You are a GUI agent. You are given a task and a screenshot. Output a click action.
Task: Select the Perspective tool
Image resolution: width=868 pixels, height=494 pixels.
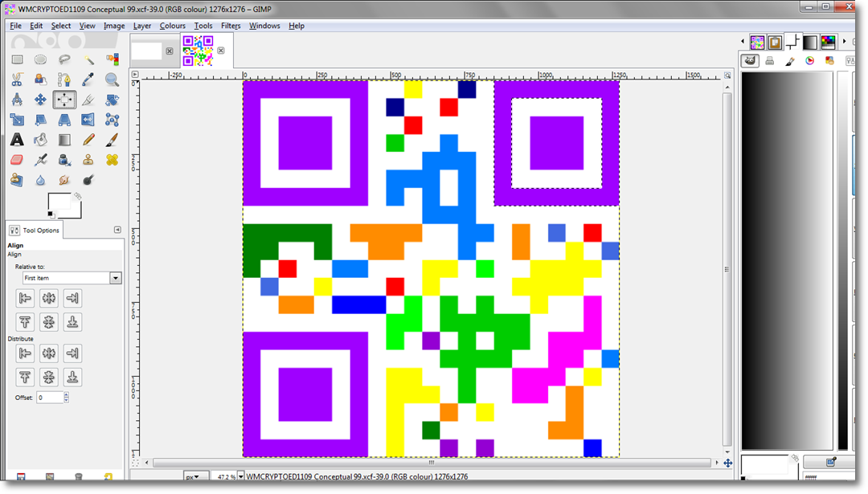[x=64, y=120]
